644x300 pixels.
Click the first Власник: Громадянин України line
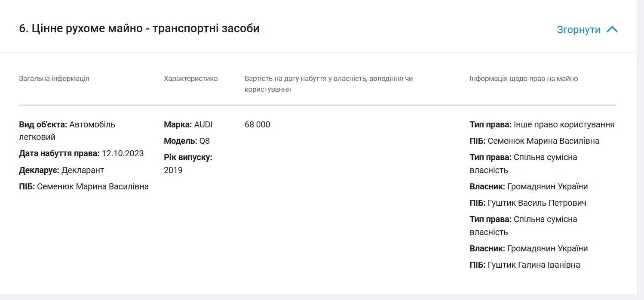[x=528, y=186]
